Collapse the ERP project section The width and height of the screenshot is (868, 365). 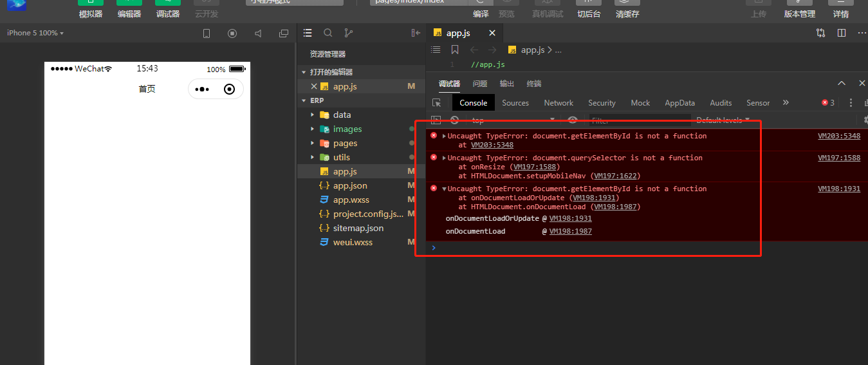click(x=304, y=100)
